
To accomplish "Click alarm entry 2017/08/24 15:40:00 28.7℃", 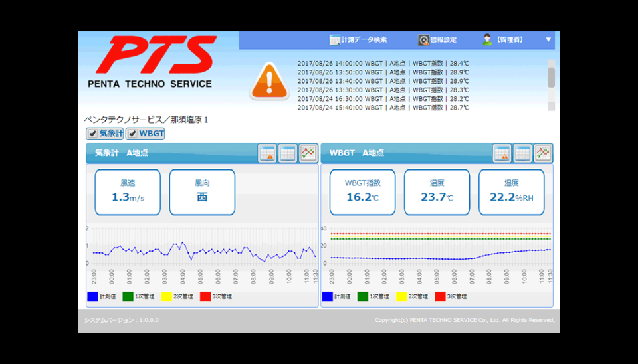I will point(383,108).
